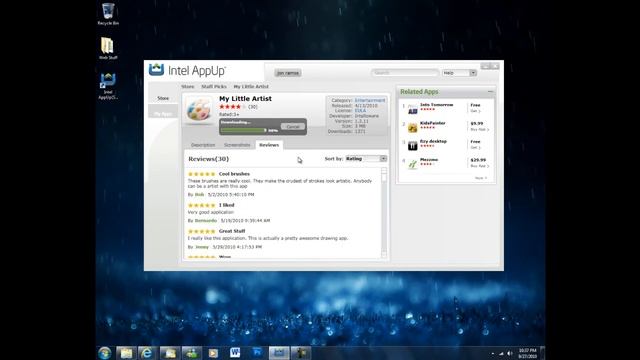Click the Intel AppUp logo icon
This screenshot has height=360, width=640.
tap(156, 70)
